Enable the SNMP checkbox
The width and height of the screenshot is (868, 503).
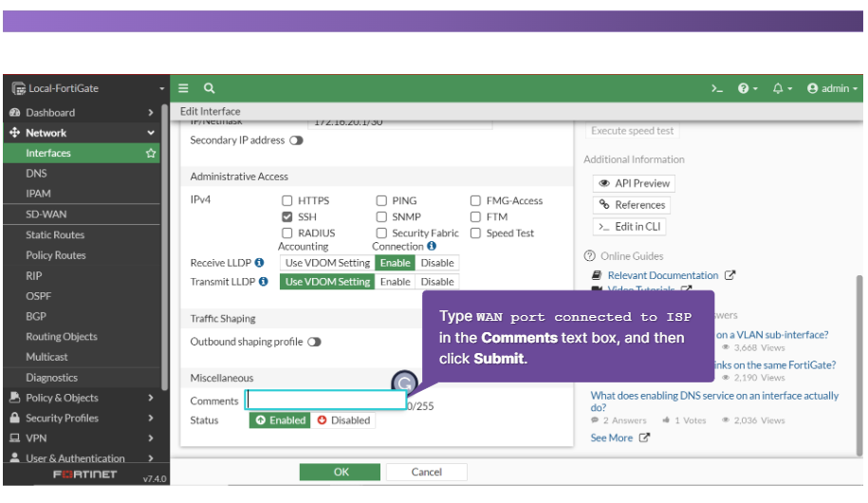tap(381, 216)
